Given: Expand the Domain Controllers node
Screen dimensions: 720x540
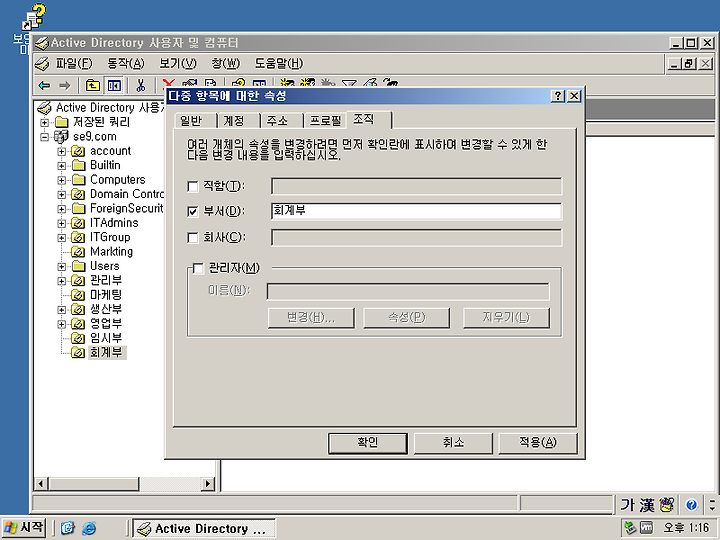Looking at the screenshot, I should 62,194.
